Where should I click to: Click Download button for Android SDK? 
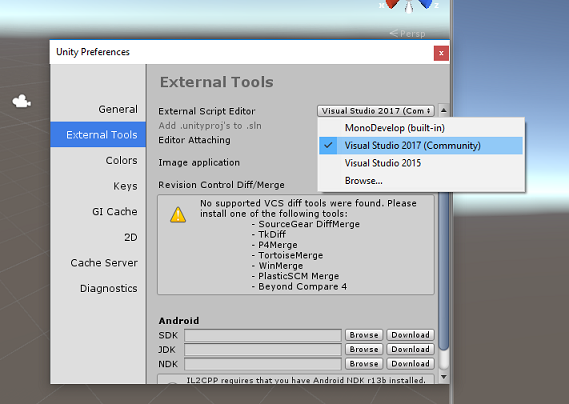click(410, 335)
